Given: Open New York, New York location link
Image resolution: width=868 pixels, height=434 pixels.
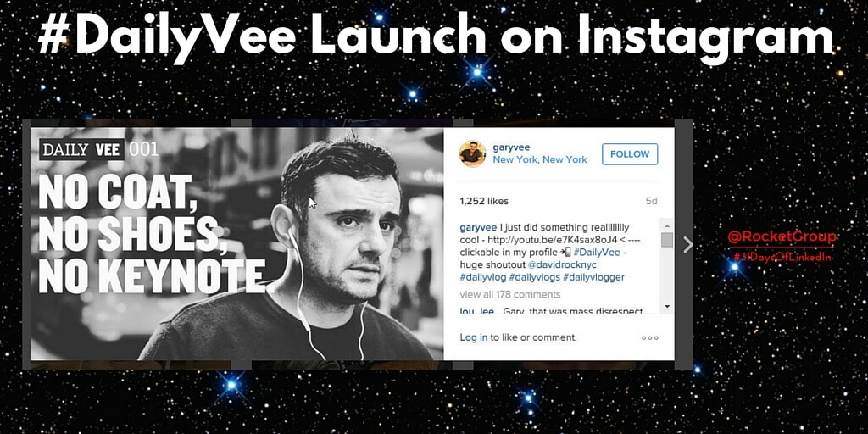Looking at the screenshot, I should (x=540, y=159).
